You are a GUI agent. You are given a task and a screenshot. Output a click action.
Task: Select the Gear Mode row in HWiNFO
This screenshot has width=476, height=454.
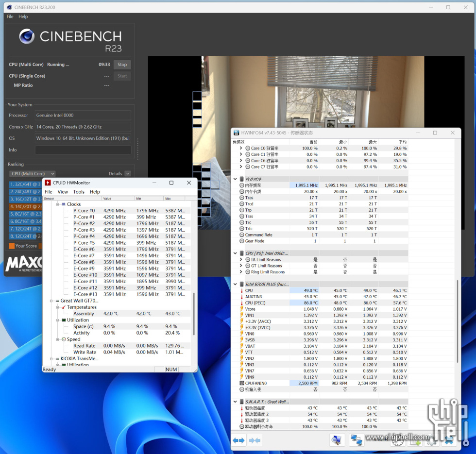320,241
